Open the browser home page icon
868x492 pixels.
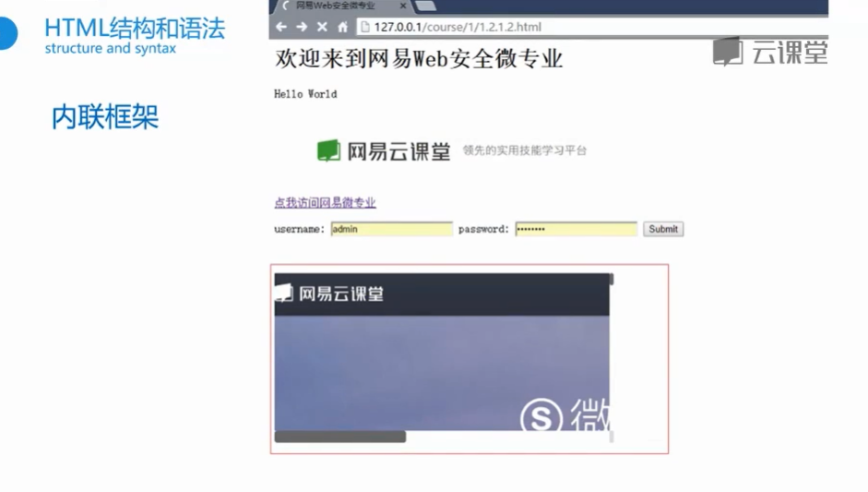coord(342,27)
